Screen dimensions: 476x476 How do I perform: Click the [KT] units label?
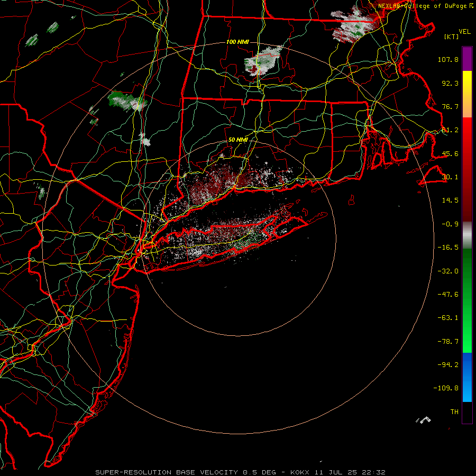pos(452,36)
